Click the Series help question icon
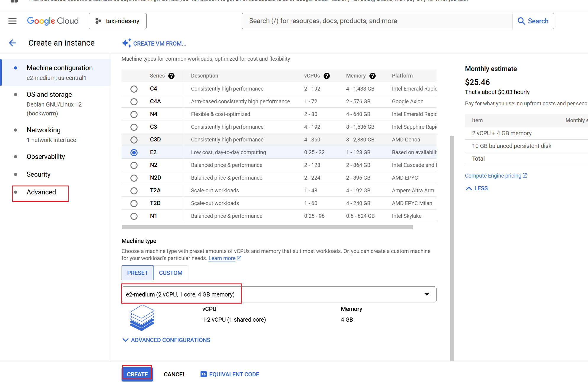 point(171,76)
